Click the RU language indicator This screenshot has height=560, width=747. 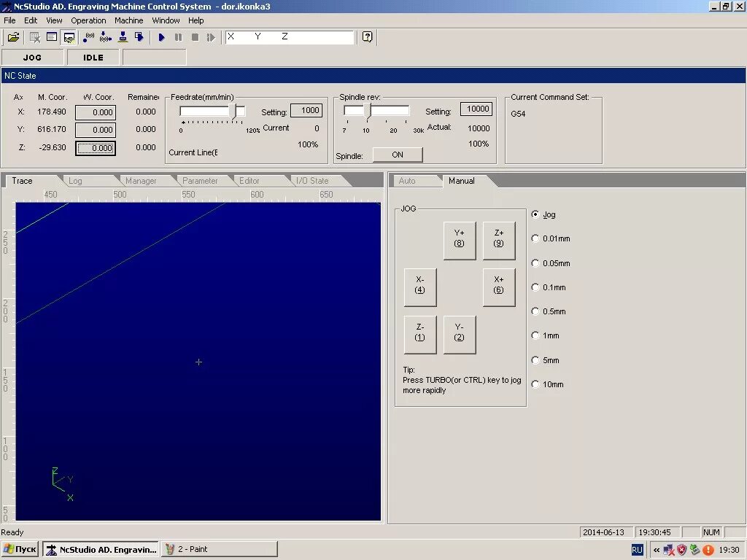tap(637, 550)
